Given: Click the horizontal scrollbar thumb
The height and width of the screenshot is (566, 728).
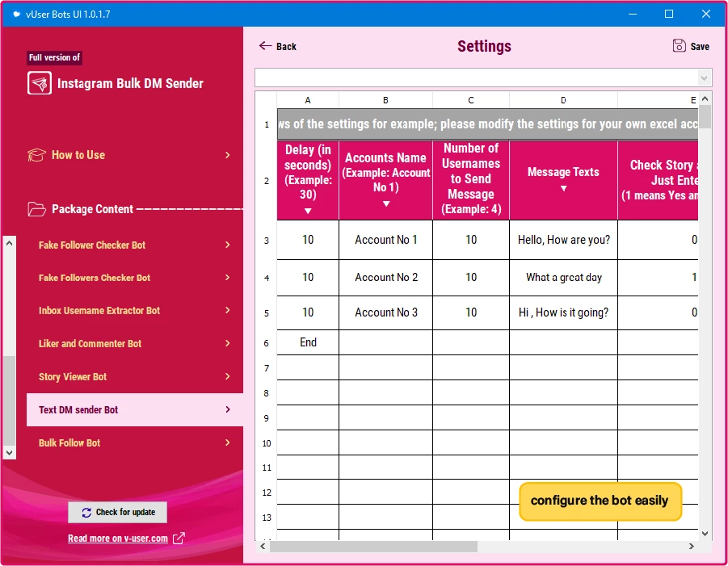Looking at the screenshot, I should (374, 547).
